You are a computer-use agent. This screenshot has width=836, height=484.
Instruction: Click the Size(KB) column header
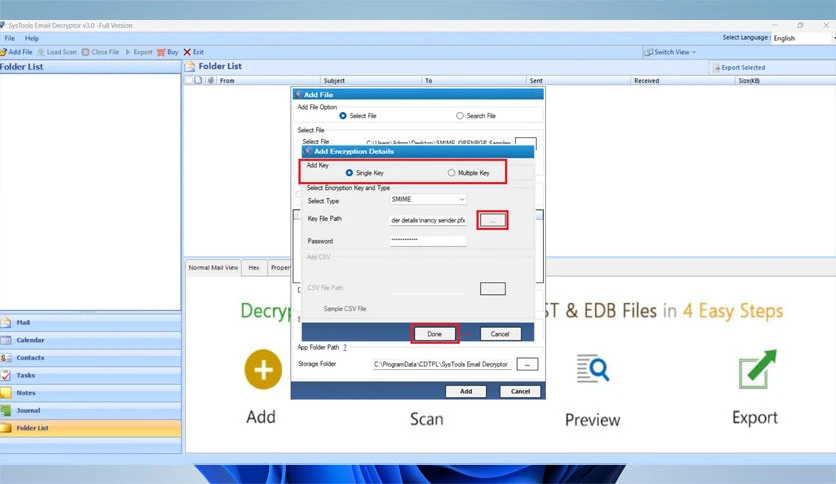(749, 80)
